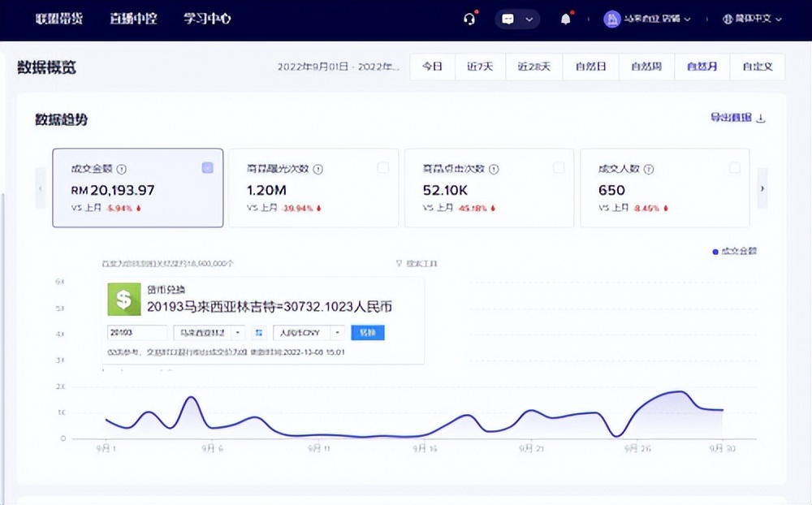Image resolution: width=812 pixels, height=505 pixels.
Task: Click the blue 兑换 convert button
Action: click(368, 332)
